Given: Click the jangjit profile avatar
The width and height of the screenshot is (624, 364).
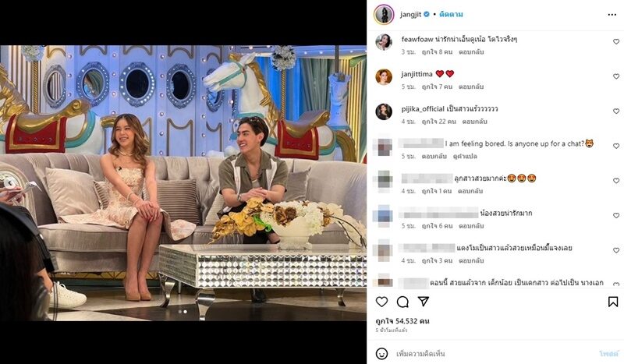Looking at the screenshot, I should coord(384,15).
